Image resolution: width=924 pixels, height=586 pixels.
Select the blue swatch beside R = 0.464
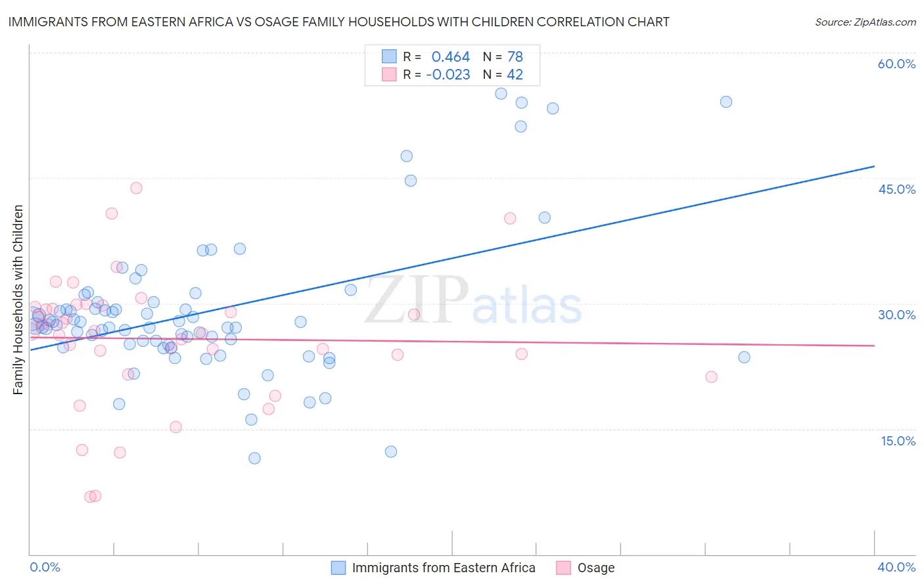(389, 56)
